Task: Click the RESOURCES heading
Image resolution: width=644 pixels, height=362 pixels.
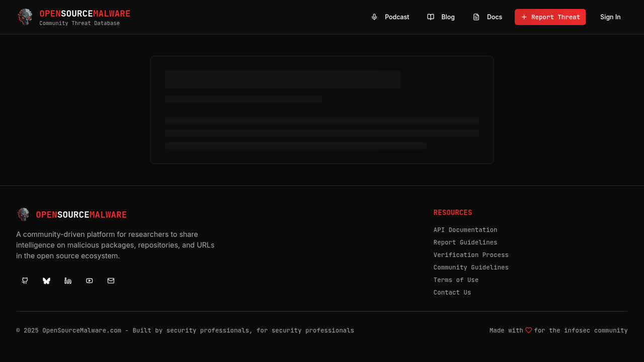Action: 453,213
